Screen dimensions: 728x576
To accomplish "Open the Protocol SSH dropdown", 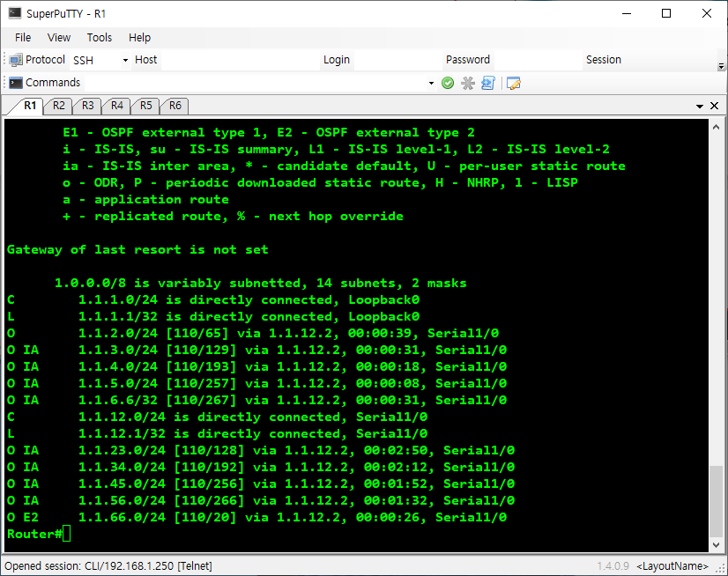I will click(125, 61).
